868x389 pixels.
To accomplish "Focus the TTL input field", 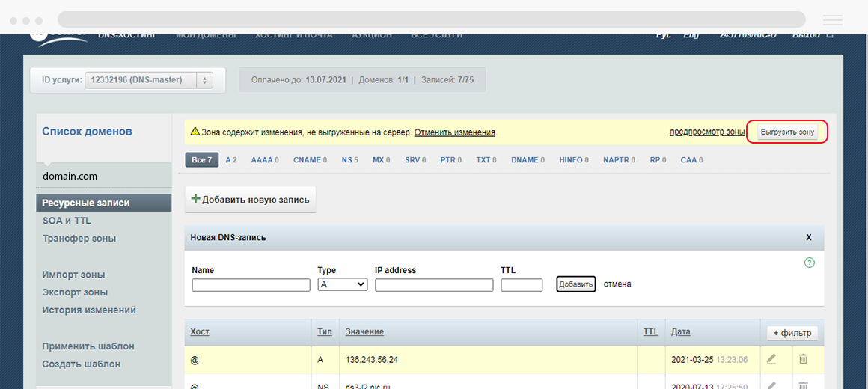I will click(522, 284).
